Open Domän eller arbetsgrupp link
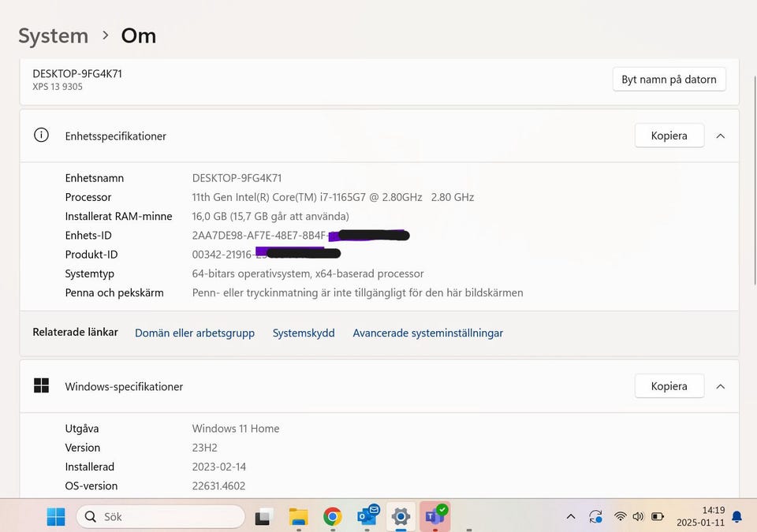757x532 pixels. 195,333
